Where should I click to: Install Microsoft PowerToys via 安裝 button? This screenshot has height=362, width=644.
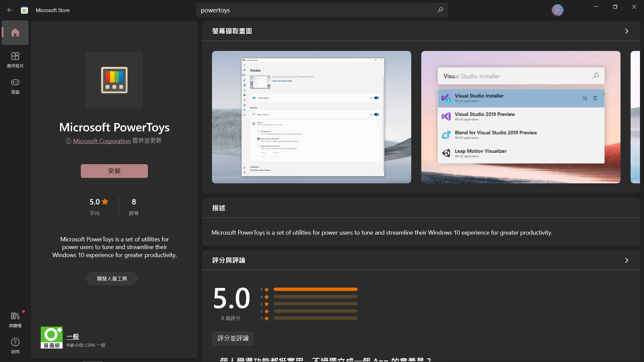tap(114, 171)
